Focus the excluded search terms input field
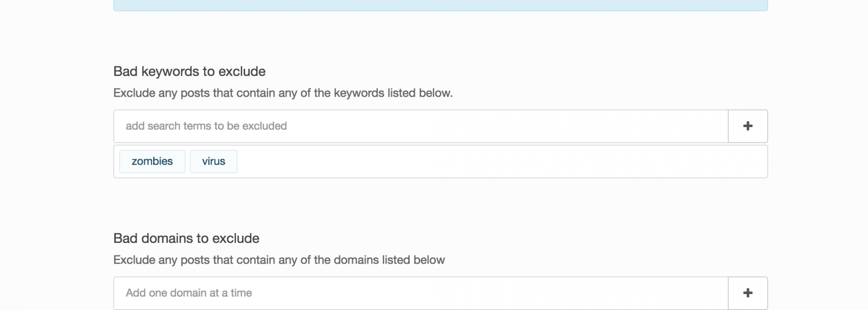868x310 pixels. coord(421,126)
